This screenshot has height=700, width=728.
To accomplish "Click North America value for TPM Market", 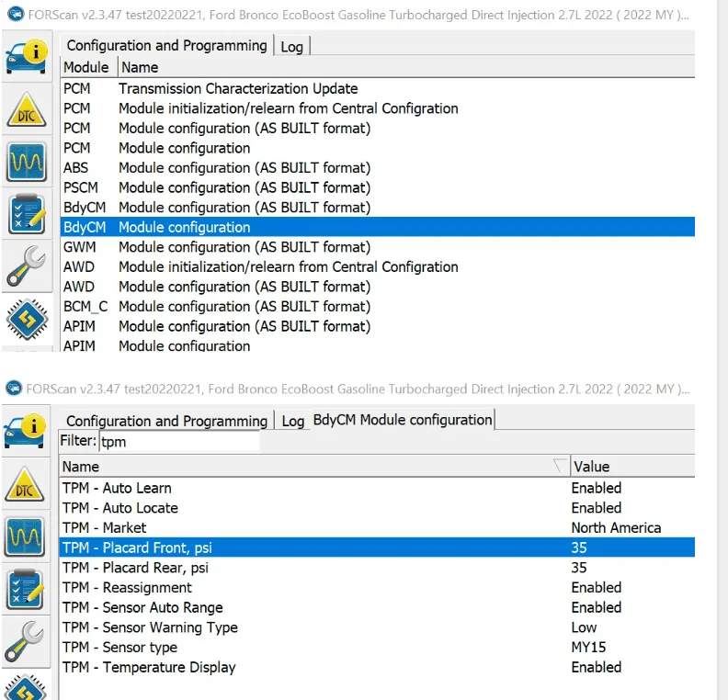I will point(616,528).
